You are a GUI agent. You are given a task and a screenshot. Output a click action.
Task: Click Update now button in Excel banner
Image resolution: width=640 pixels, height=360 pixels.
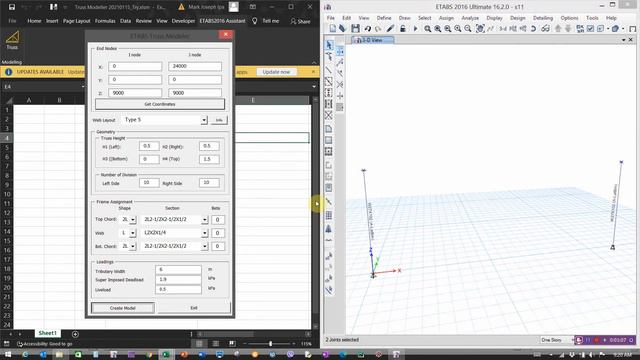(276, 72)
